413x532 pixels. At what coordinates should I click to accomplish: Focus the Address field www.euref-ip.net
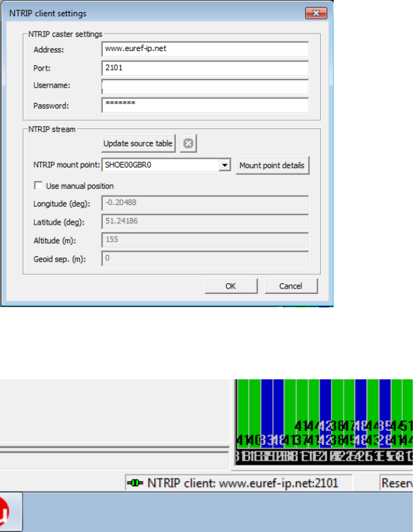(x=205, y=49)
